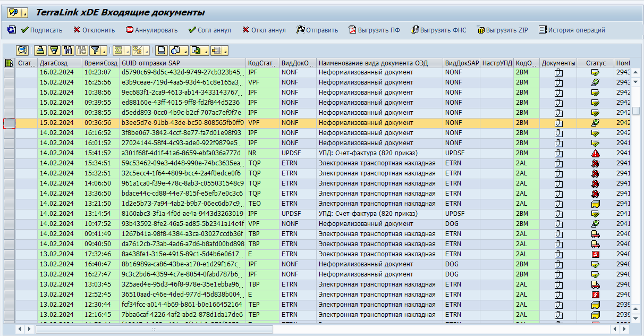Click the История операций button
This screenshot has height=336, width=644.
pyautogui.click(x=572, y=30)
